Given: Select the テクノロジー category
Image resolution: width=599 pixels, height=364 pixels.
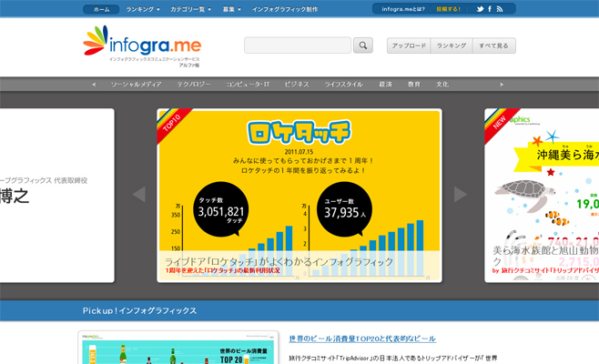Looking at the screenshot, I should pyautogui.click(x=194, y=85).
